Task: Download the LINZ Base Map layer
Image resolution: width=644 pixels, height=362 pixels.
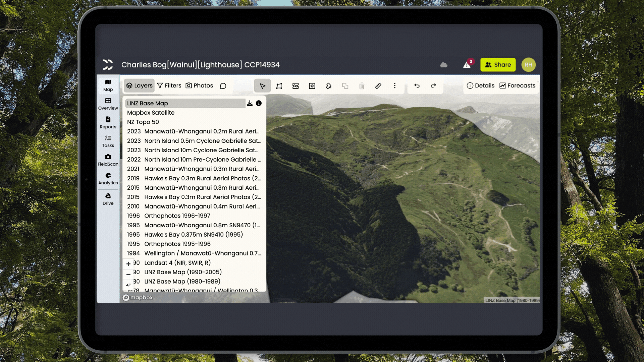Action: pyautogui.click(x=250, y=103)
